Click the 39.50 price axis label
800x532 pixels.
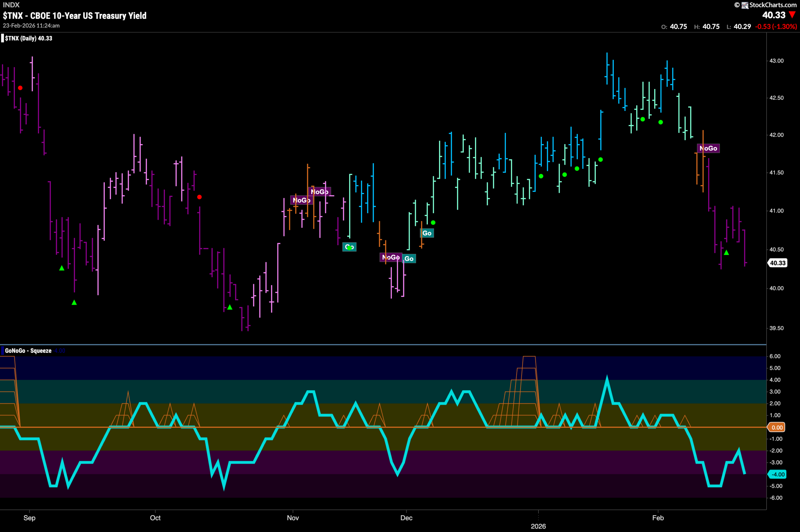coord(776,328)
